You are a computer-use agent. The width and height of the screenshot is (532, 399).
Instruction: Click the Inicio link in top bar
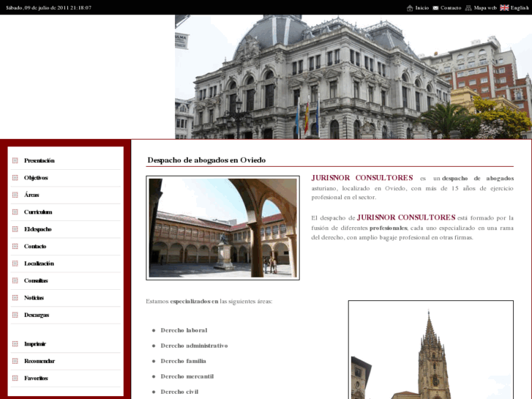(422, 8)
